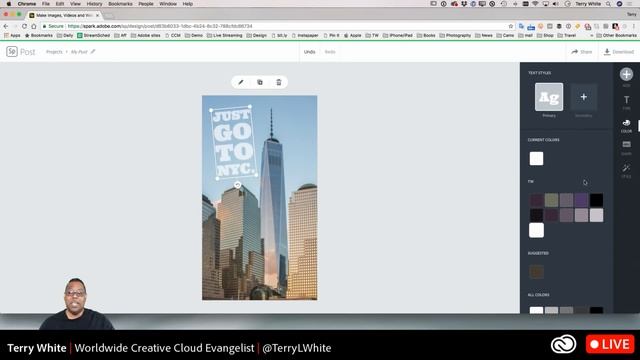Image resolution: width=640 pixels, height=360 pixels.
Task: Select the Color palette tool in the sidebar
Action: click(626, 125)
